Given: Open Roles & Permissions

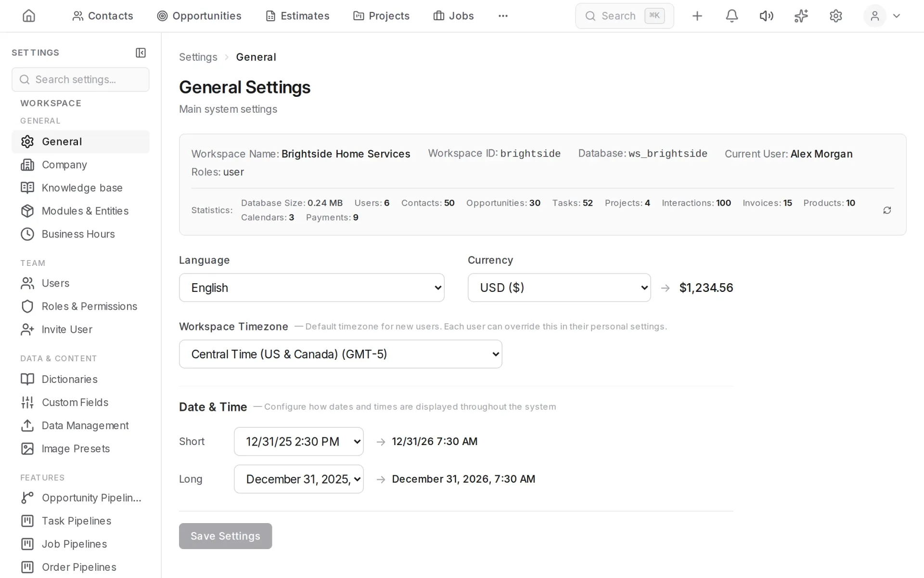Looking at the screenshot, I should point(80,306).
